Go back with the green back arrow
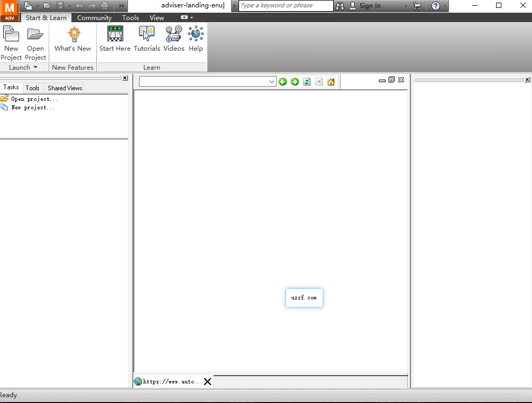 click(283, 82)
